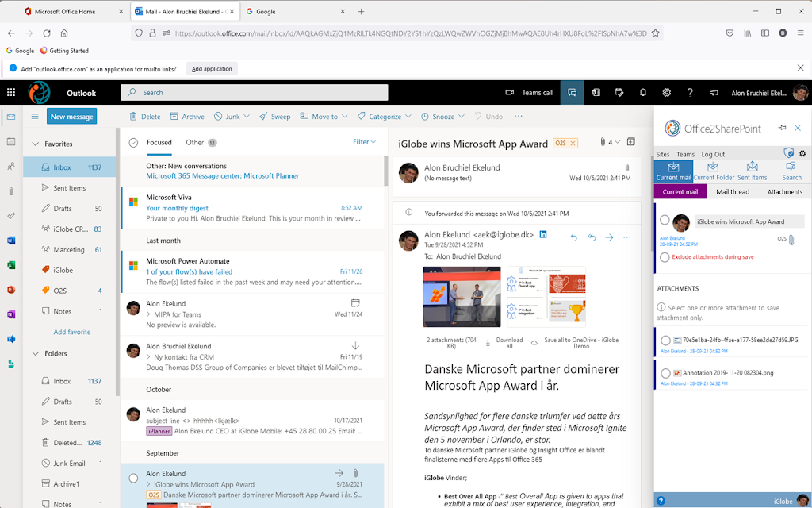812x508 pixels.
Task: Download all attachments
Action: click(x=504, y=343)
